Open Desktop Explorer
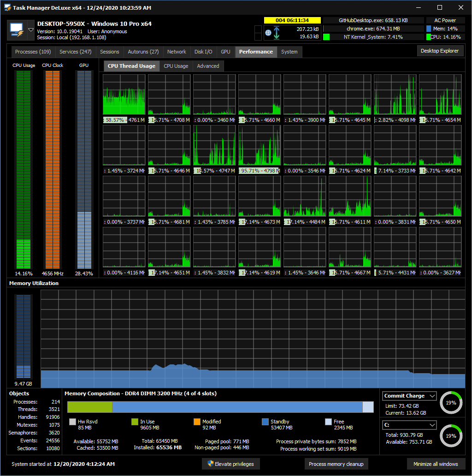472x476 pixels. 440,51
